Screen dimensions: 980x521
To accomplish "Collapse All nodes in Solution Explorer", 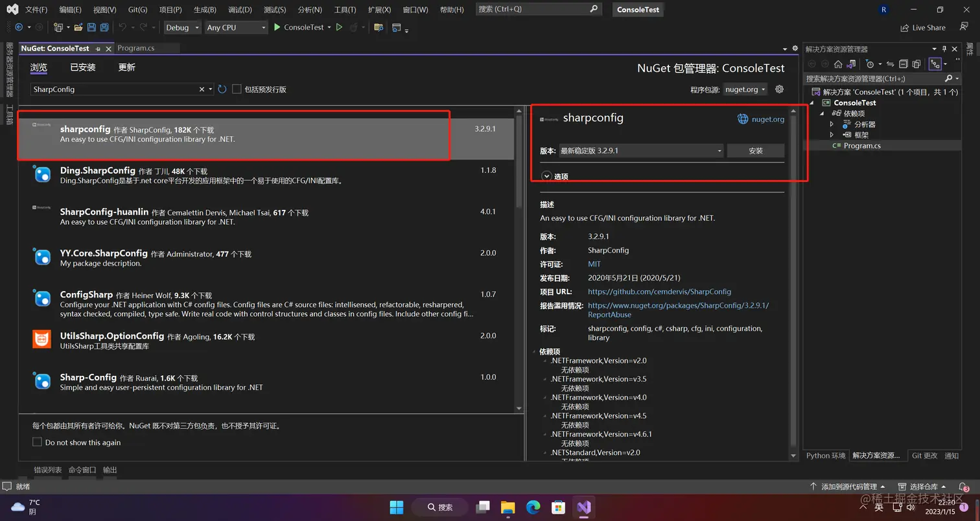I will click(x=903, y=64).
